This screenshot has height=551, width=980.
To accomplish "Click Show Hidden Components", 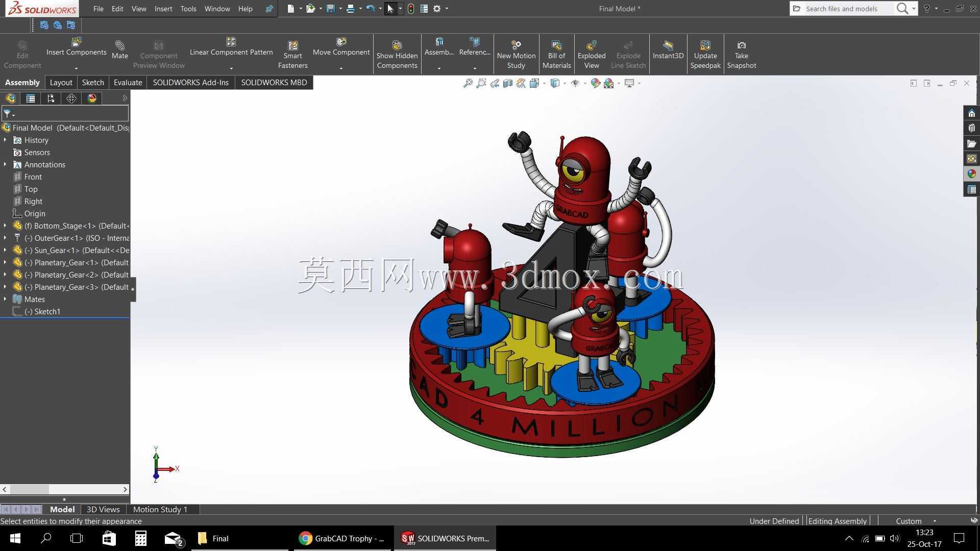I will 397,55.
